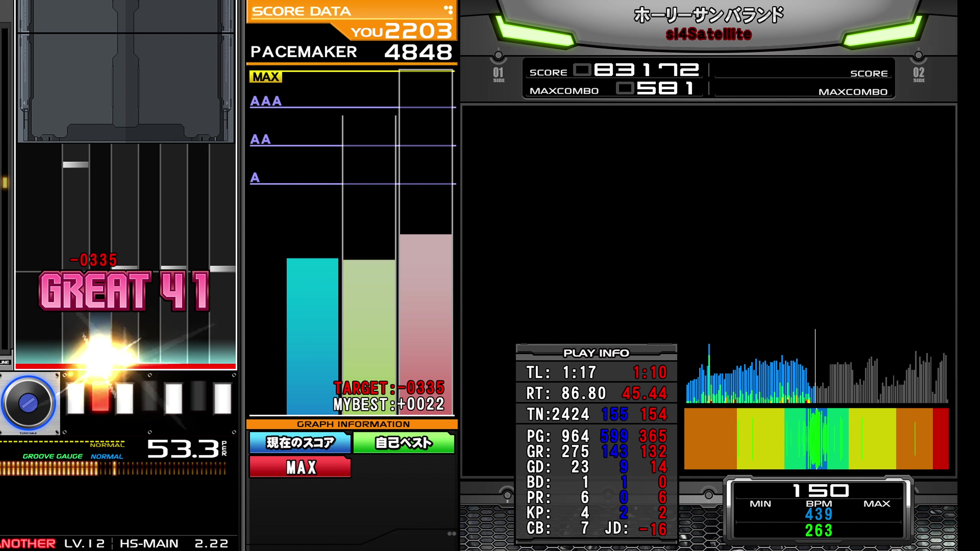The height and width of the screenshot is (551, 980).
Task: Click the seventh white key beam
Action: coord(222,398)
